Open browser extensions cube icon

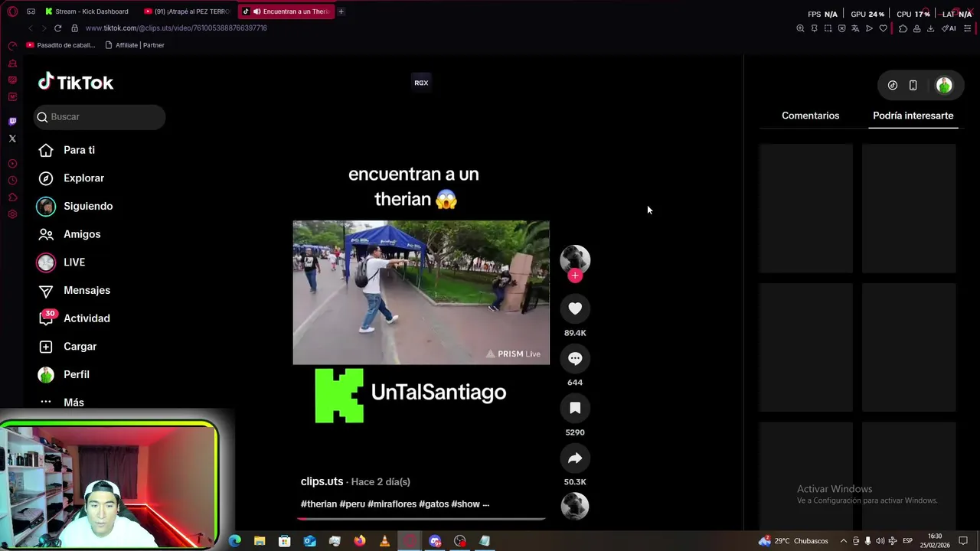[903, 28]
